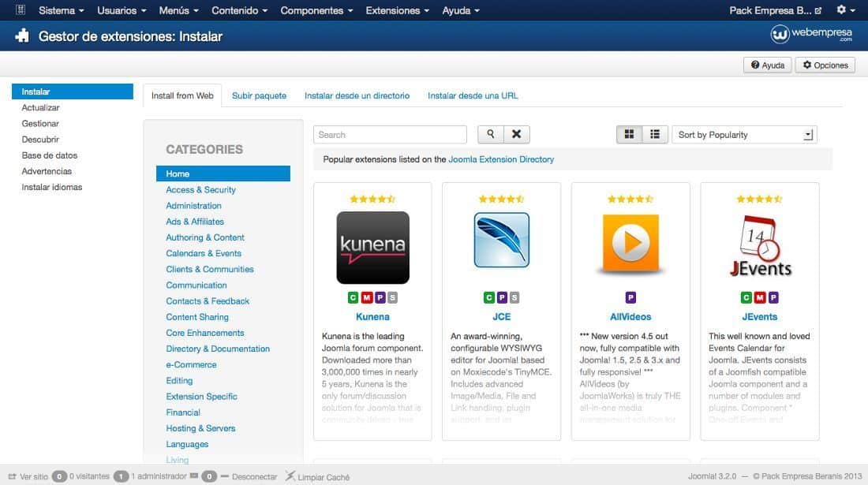The width and height of the screenshot is (868, 485).
Task: Select Instalar desde un directorio tab
Action: coord(357,95)
